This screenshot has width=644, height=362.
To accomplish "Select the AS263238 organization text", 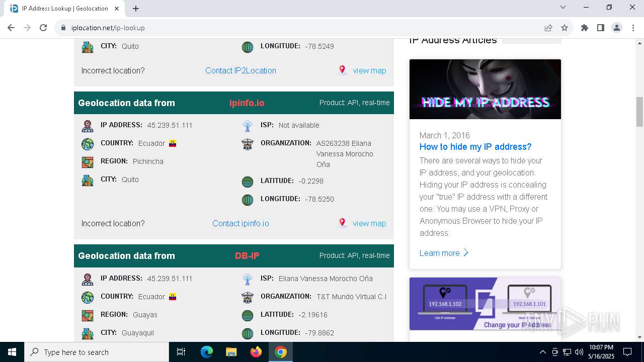I will point(345,154).
